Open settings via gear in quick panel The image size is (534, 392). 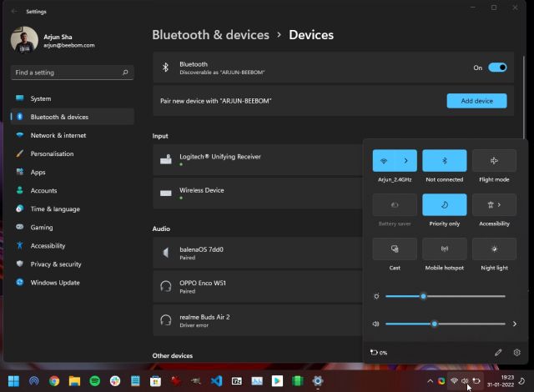tap(516, 353)
